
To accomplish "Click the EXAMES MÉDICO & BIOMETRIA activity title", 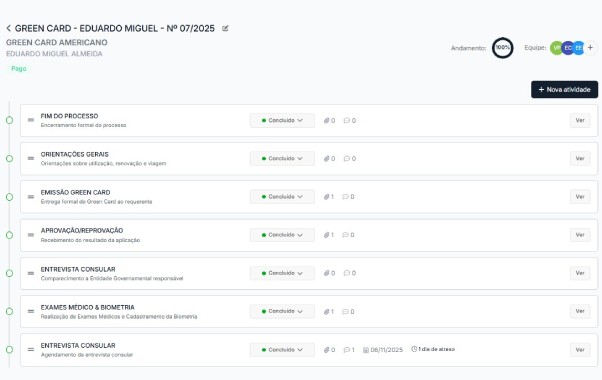I will click(88, 307).
